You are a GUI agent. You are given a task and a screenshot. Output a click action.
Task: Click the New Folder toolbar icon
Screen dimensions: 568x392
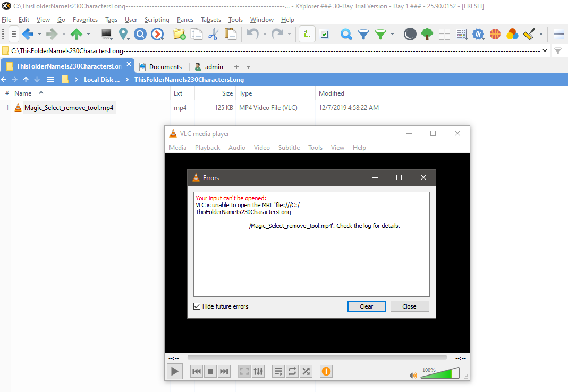tap(180, 35)
